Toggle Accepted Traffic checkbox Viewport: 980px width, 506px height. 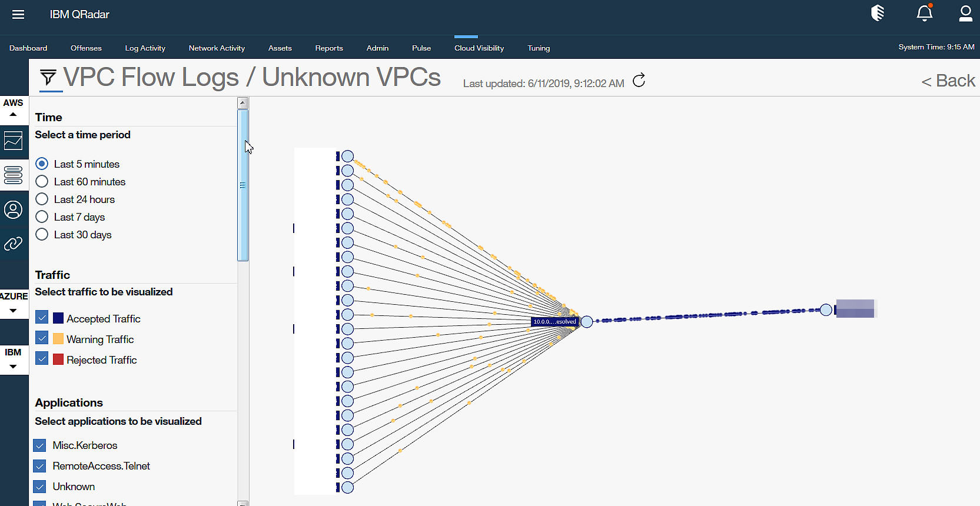click(x=42, y=318)
